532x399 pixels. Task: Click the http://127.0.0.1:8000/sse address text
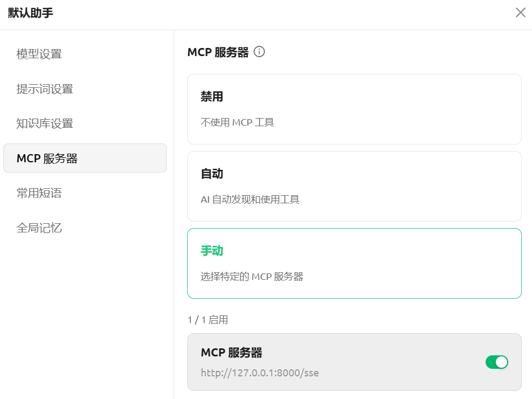[260, 373]
